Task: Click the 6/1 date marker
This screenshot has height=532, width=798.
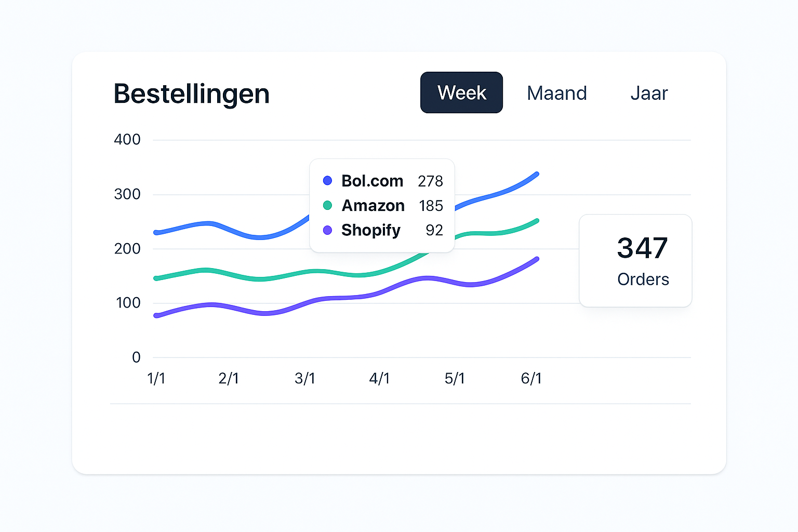Action: tap(531, 378)
